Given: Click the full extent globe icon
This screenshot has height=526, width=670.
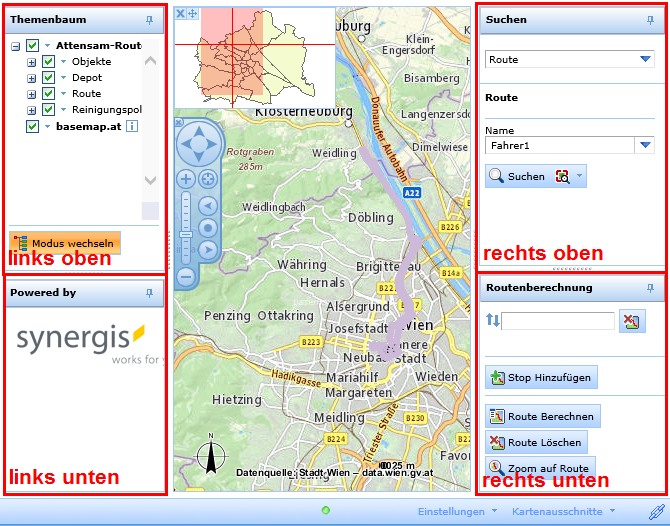Looking at the screenshot, I should point(208,179).
